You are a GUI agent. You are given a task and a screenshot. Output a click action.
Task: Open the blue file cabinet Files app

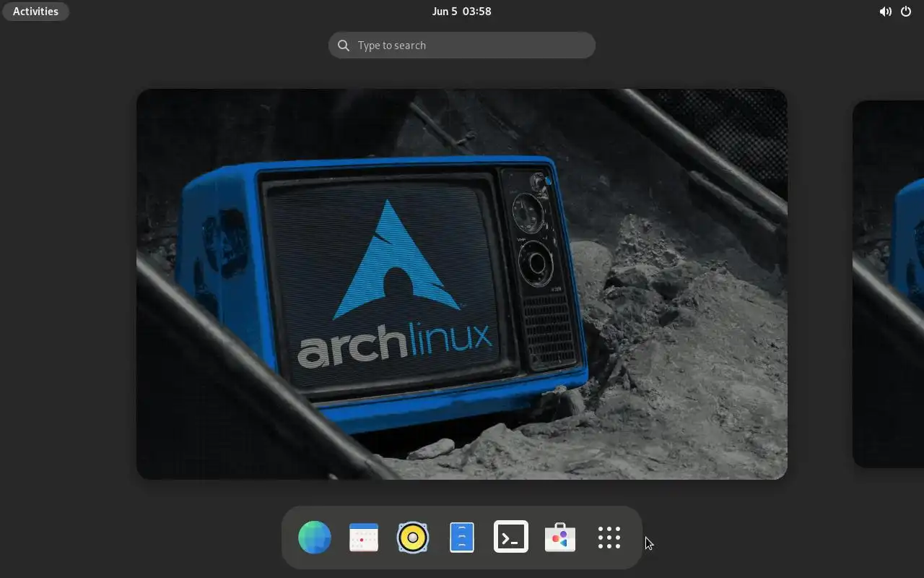click(x=462, y=538)
